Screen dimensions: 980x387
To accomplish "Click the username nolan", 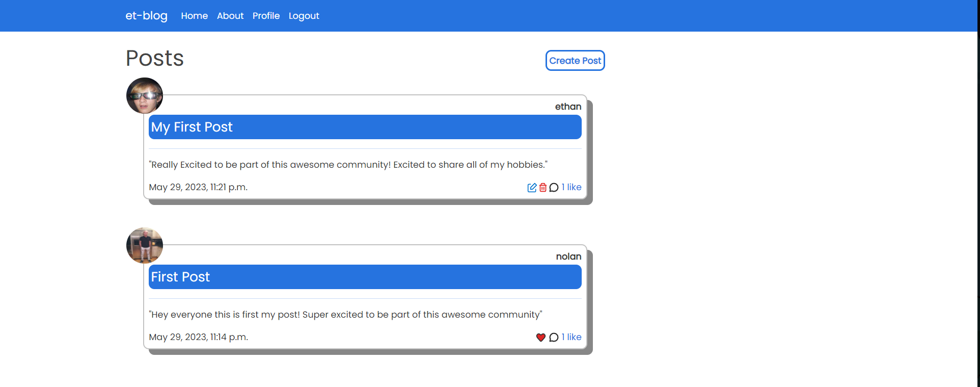I will click(568, 256).
